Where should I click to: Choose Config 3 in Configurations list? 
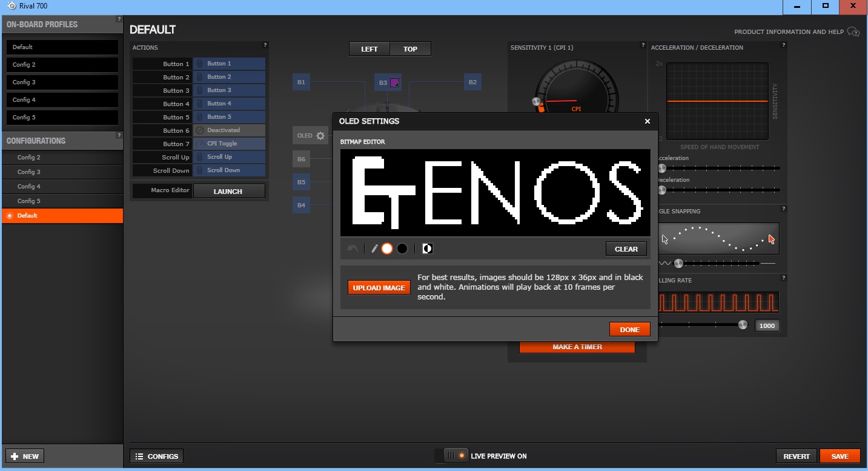point(62,172)
